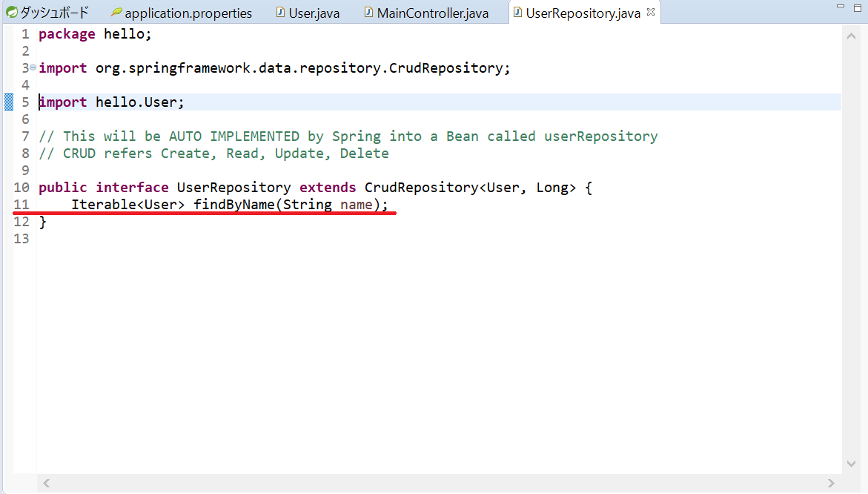Click the application.properties tab's leaf icon
The image size is (868, 494).
[116, 13]
